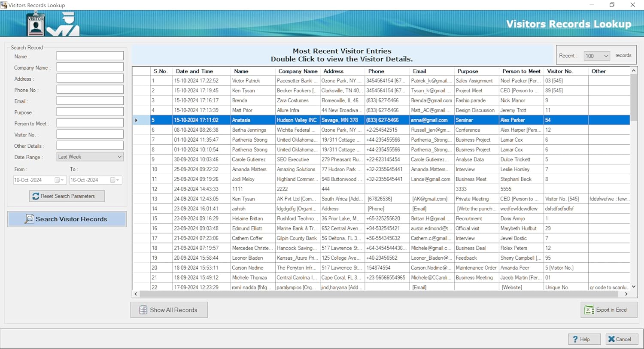Click the row selector arrow beside row 5
The image size is (644, 349).
[137, 120]
